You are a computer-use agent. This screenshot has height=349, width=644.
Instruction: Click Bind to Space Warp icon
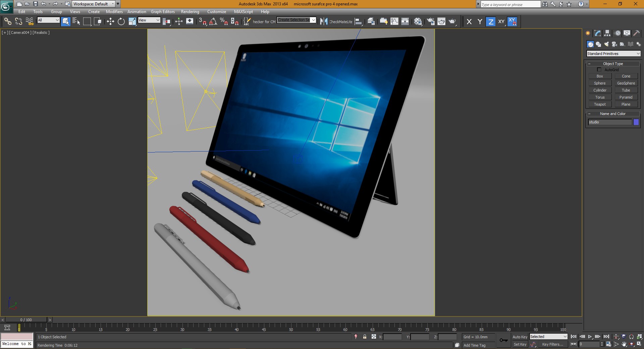[30, 21]
